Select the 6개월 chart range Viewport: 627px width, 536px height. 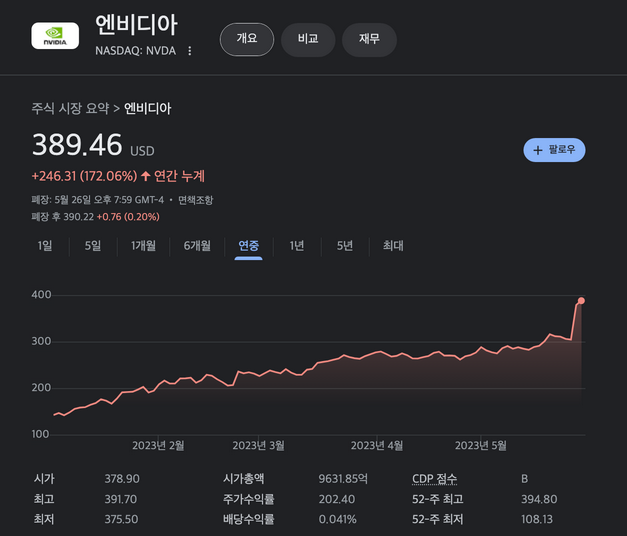pos(197,246)
